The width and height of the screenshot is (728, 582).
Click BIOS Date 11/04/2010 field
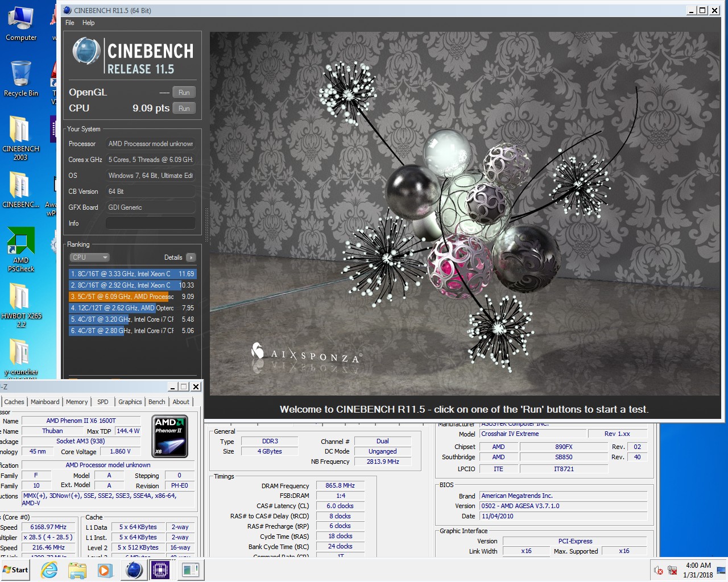[x=564, y=516]
